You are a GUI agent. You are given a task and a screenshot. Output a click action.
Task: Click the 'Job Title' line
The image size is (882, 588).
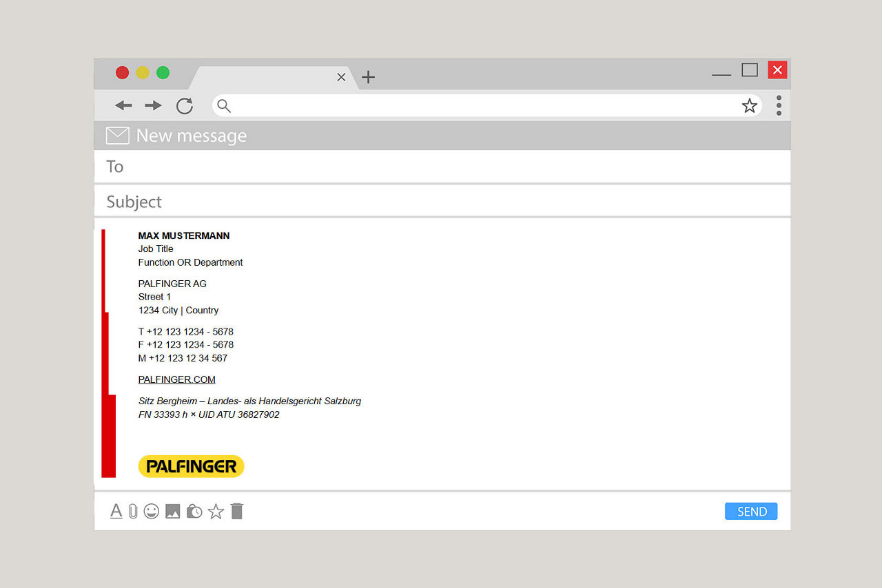point(156,249)
